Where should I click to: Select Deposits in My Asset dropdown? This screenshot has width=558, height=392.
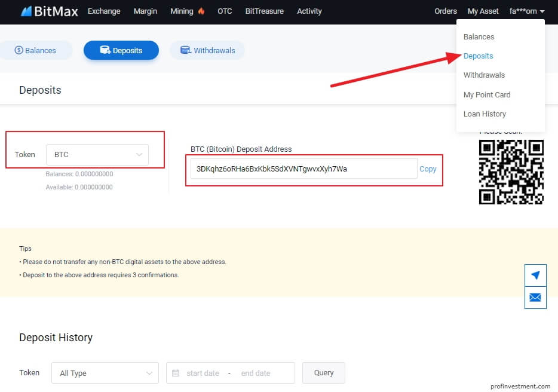point(479,56)
